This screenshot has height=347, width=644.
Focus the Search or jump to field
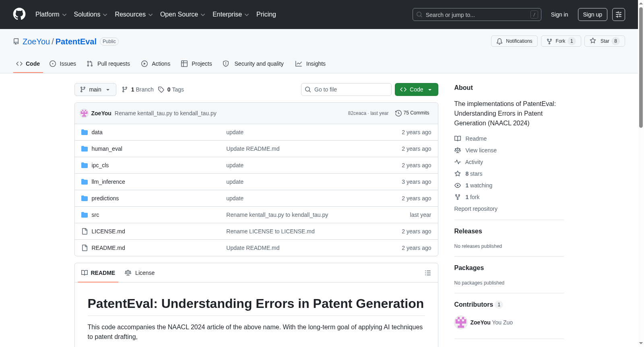(477, 15)
